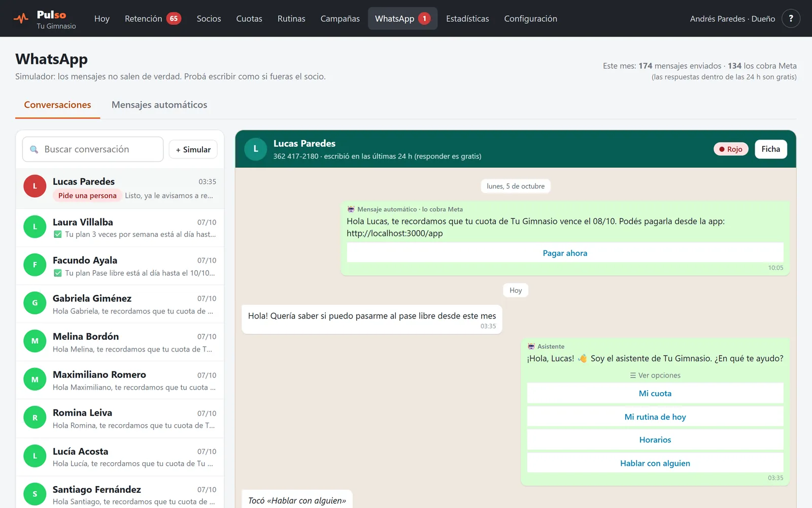Click the + Simular button

point(193,149)
